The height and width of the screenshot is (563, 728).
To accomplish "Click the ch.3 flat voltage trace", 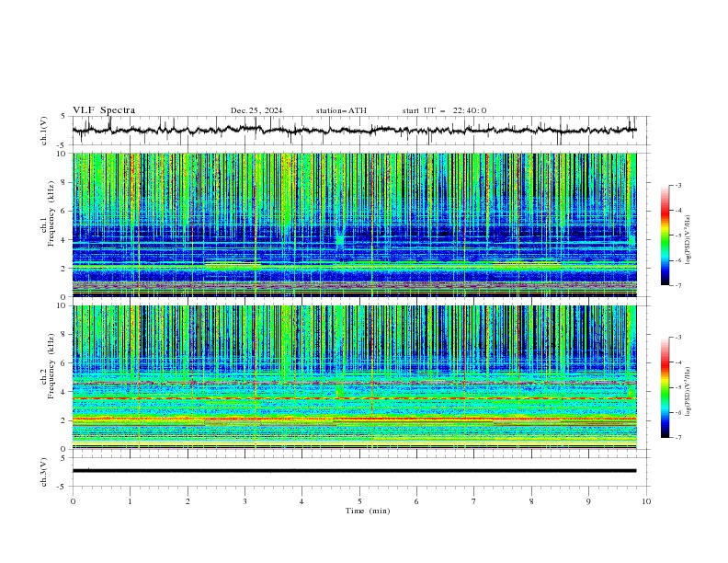I will pyautogui.click(x=354, y=471).
